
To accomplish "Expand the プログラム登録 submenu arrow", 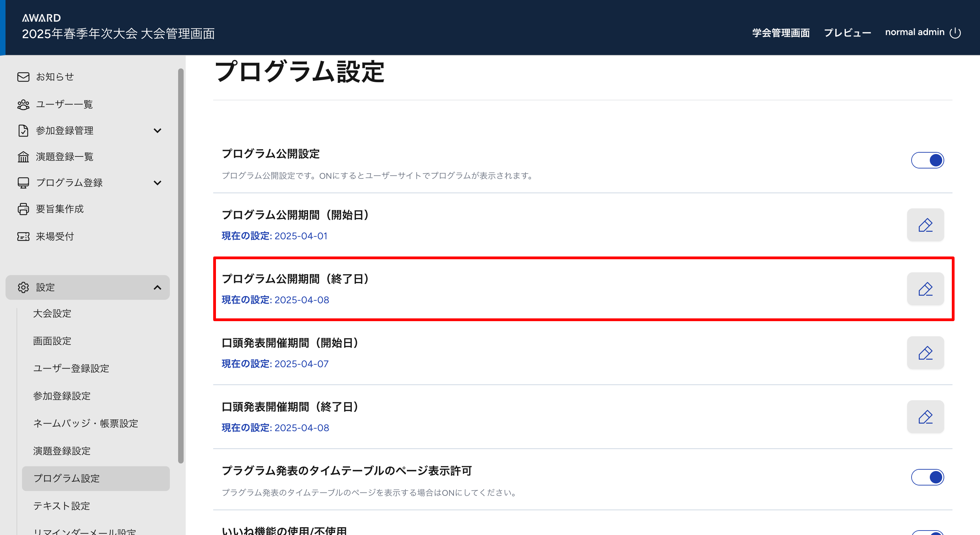I will click(157, 183).
